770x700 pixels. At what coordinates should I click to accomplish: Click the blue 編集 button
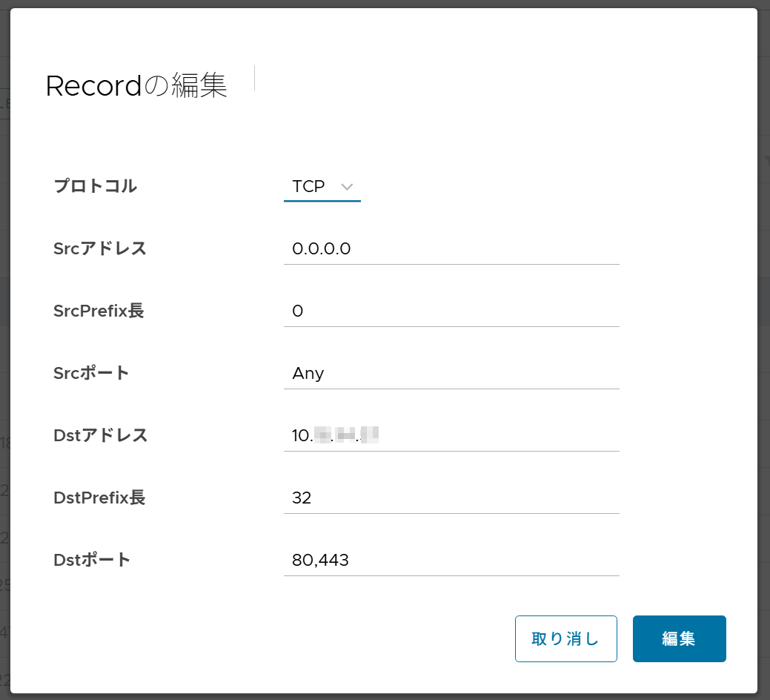coord(679,638)
